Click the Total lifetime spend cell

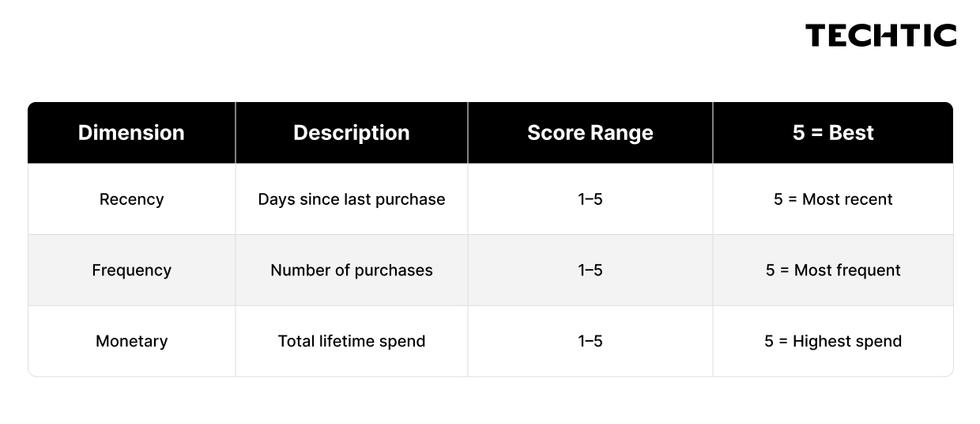pos(352,342)
